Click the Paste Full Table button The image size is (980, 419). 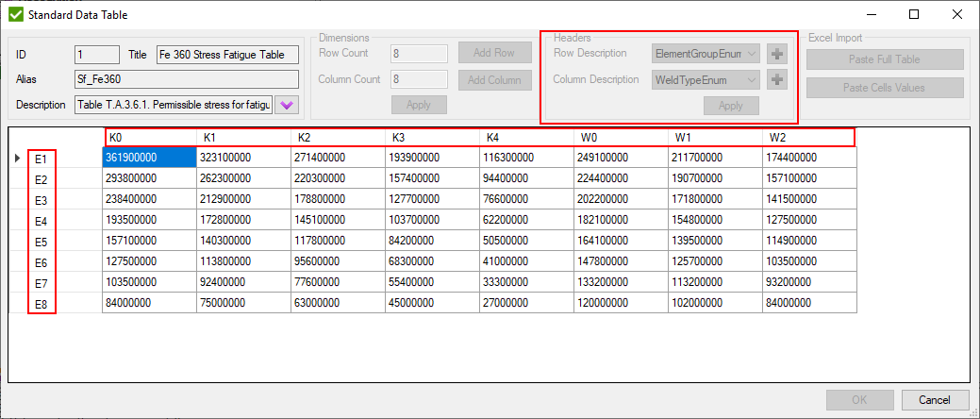pos(885,59)
